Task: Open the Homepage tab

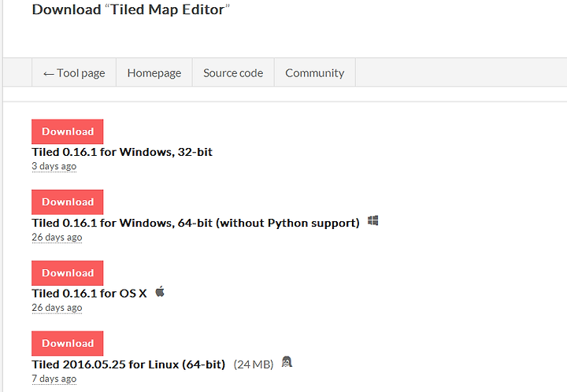Action: [x=154, y=72]
